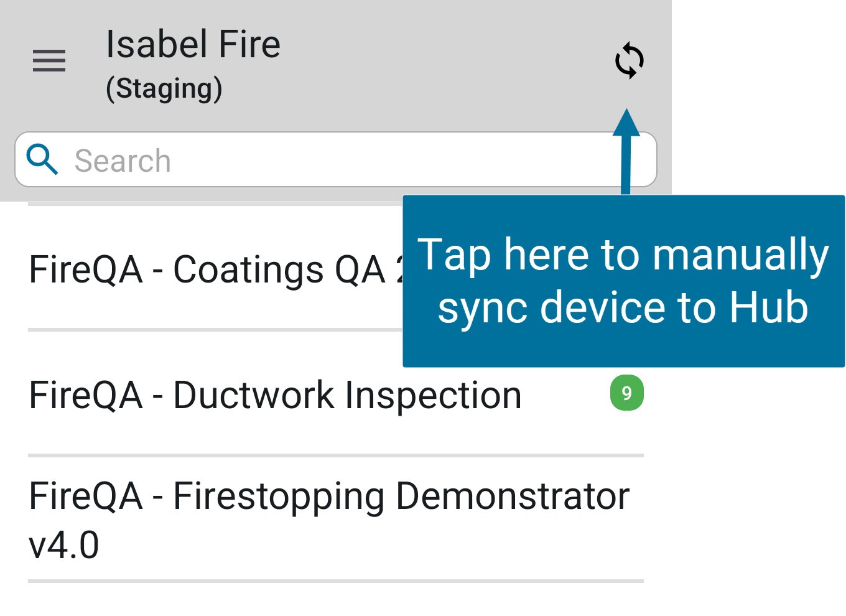The height and width of the screenshot is (616, 846).
Task: Open the hamburger navigation menu
Action: click(x=49, y=61)
